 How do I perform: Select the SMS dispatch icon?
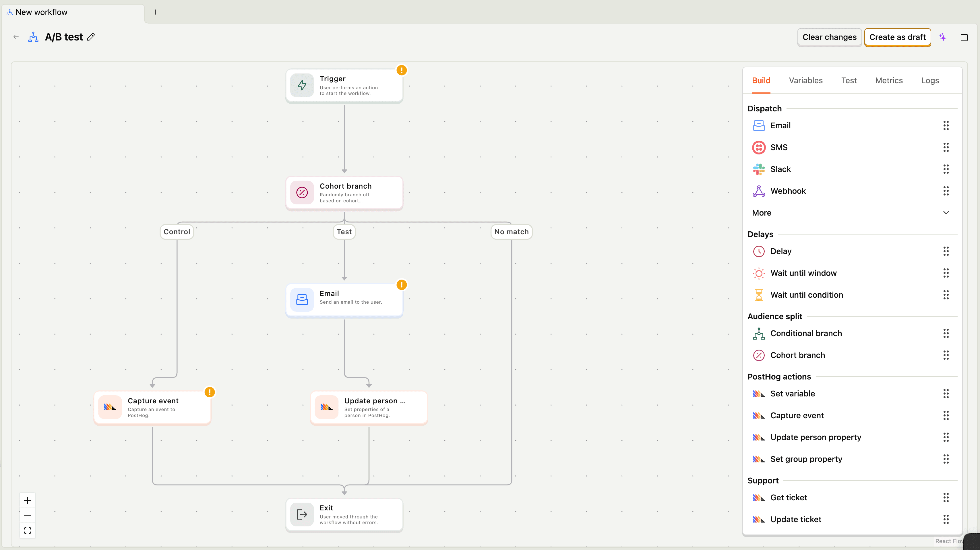(759, 147)
